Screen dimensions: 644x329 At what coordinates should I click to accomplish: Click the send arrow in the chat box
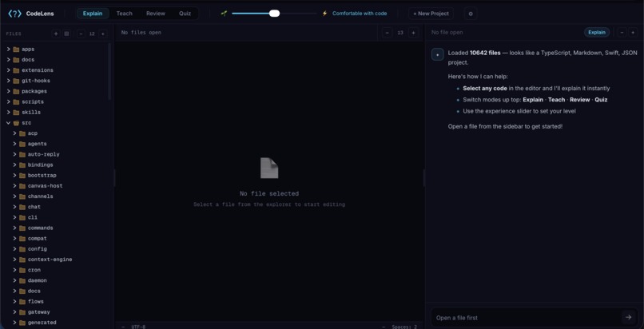point(628,317)
